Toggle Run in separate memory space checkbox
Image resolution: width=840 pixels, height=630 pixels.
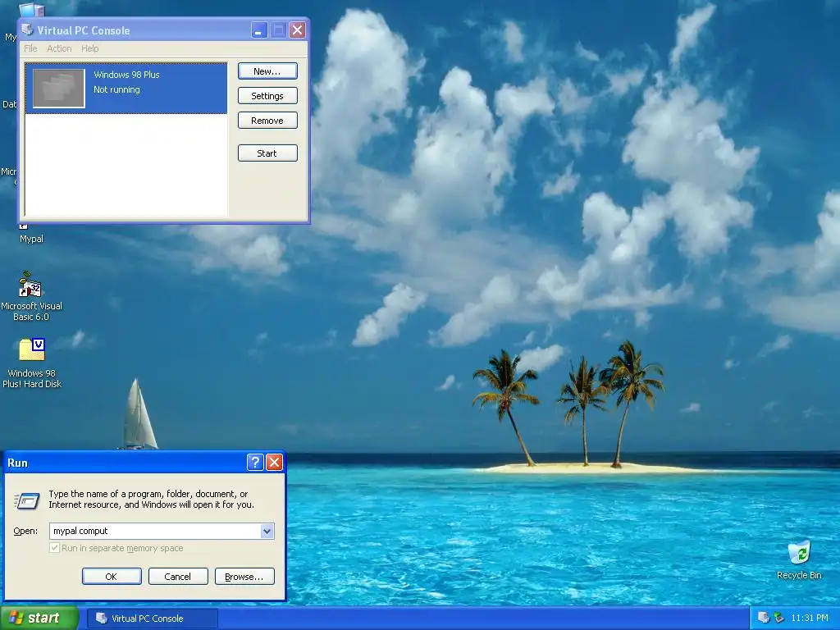click(x=54, y=548)
